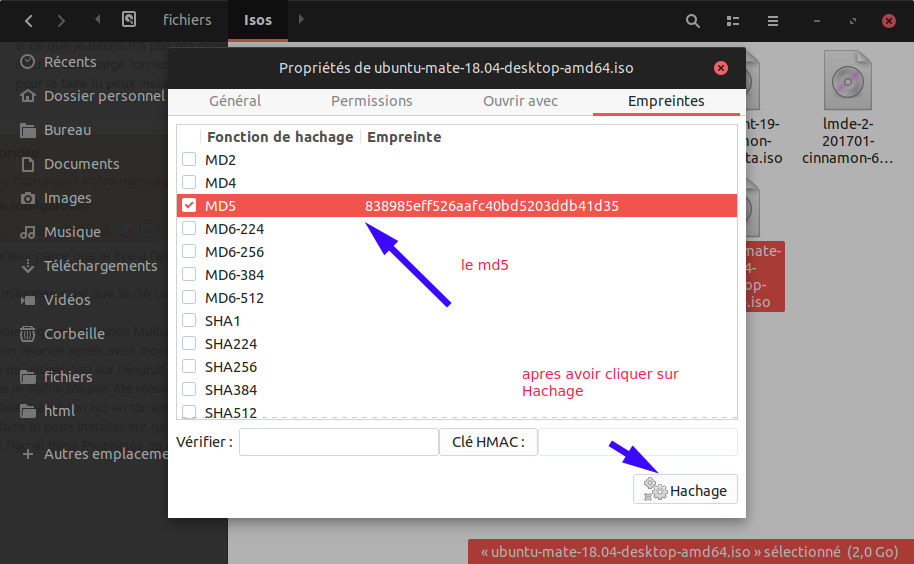This screenshot has width=914, height=564.
Task: Focus the Vérifier input field
Action: point(339,442)
